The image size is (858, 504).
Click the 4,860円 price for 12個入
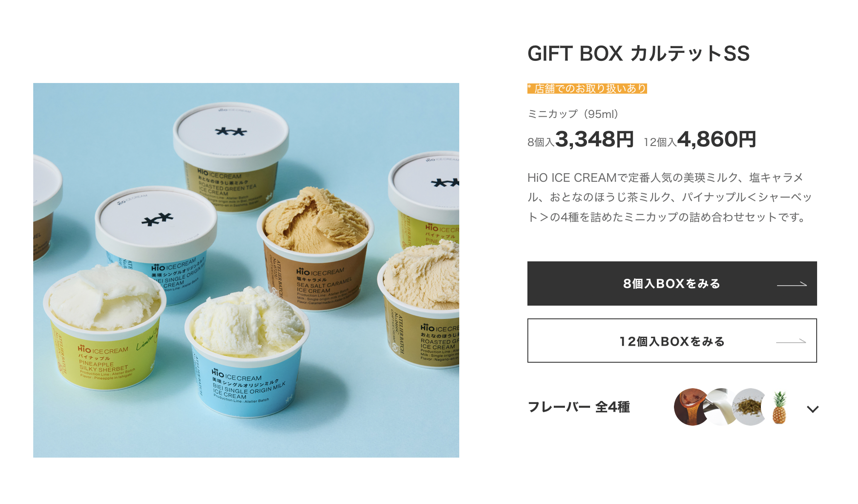click(x=717, y=139)
